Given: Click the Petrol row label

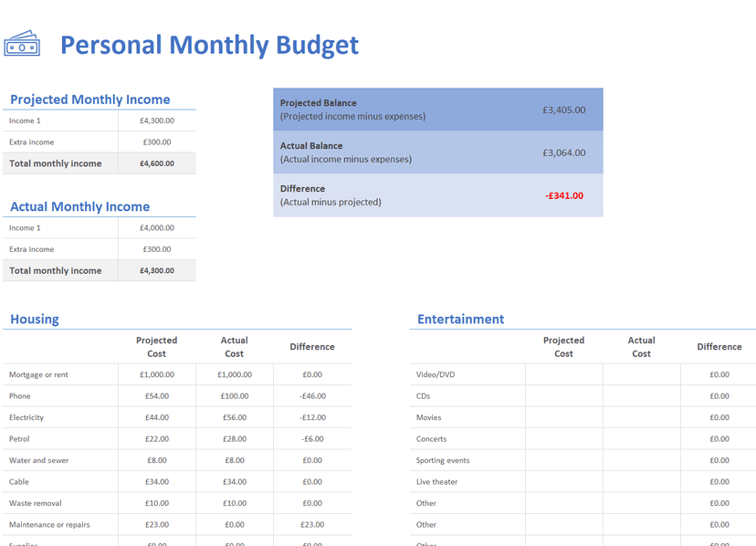Looking at the screenshot, I should [x=20, y=439].
